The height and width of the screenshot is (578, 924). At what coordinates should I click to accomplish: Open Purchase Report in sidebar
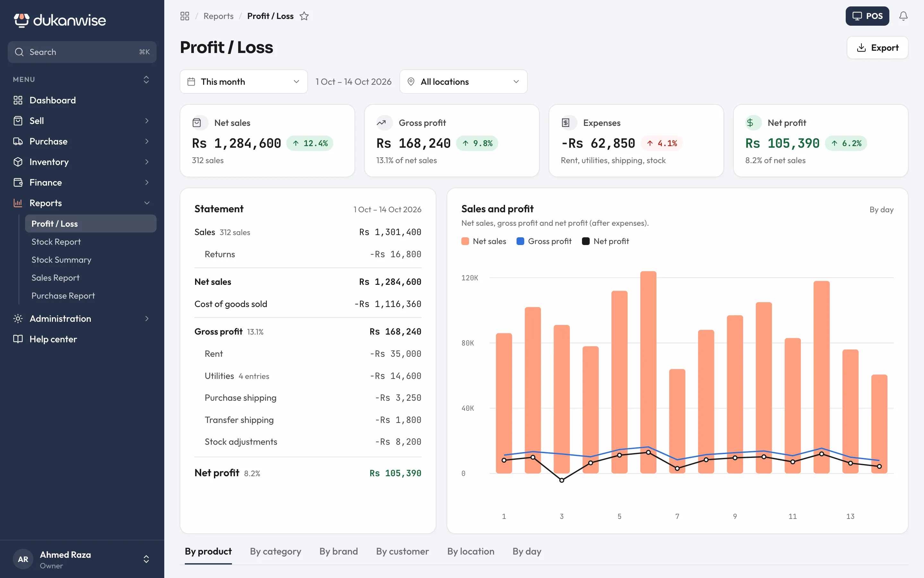91,295
